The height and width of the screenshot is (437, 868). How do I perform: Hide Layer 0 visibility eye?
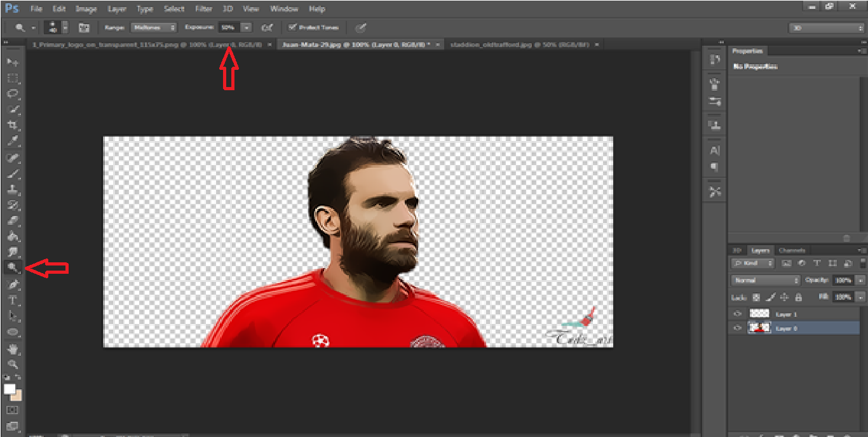[x=737, y=328]
